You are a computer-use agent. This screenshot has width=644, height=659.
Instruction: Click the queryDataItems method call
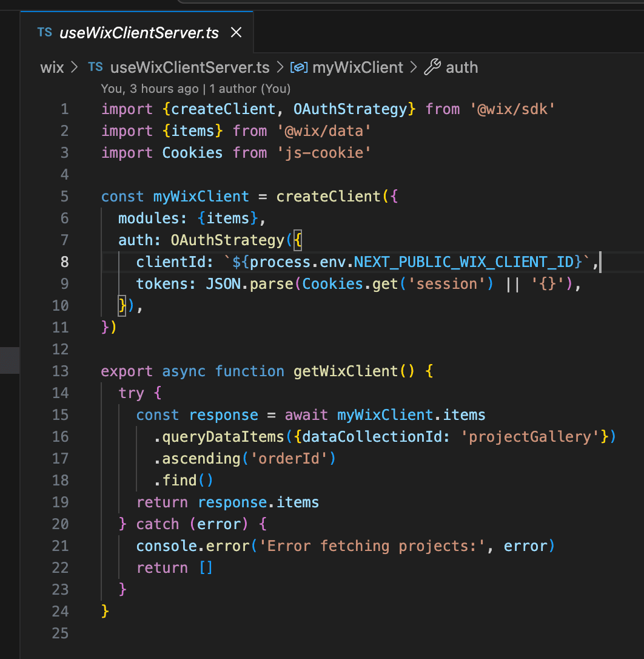(223, 437)
